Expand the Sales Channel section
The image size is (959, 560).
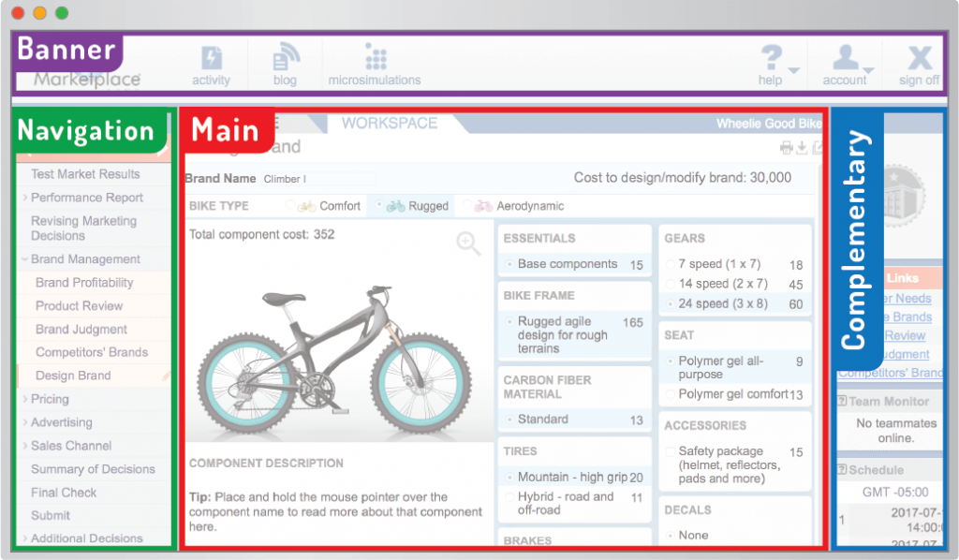[25, 446]
